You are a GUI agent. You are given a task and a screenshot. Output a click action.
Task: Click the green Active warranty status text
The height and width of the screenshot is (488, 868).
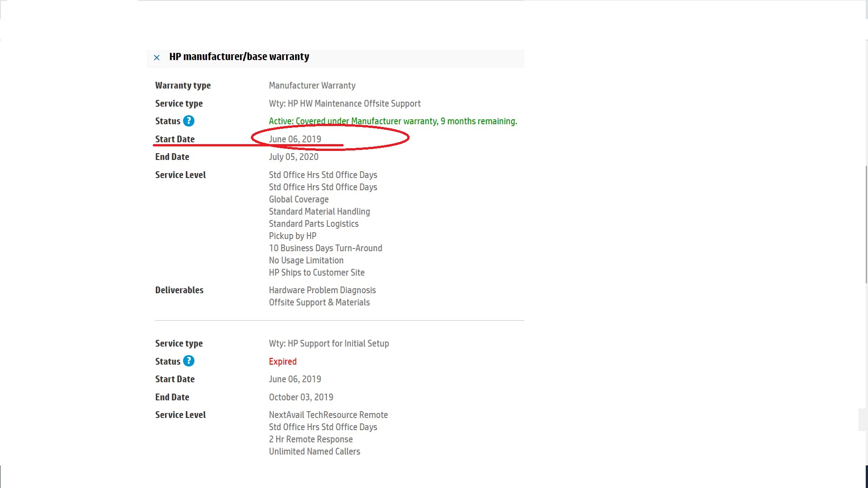[x=392, y=121]
